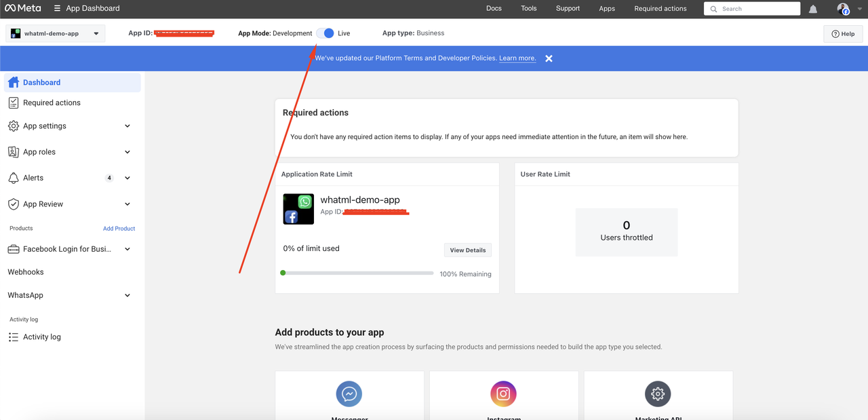
Task: Open Apps in top navigation
Action: pyautogui.click(x=607, y=9)
